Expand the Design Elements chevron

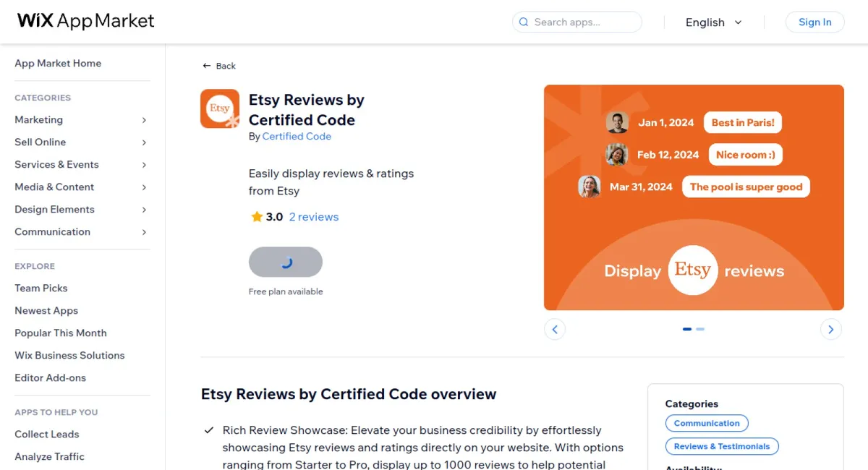pos(144,210)
